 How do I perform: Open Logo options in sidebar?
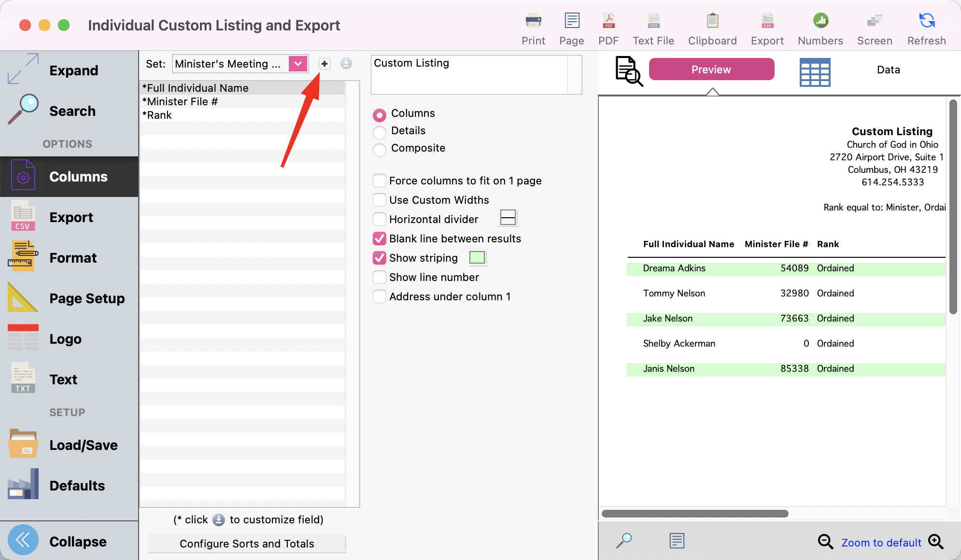[69, 339]
